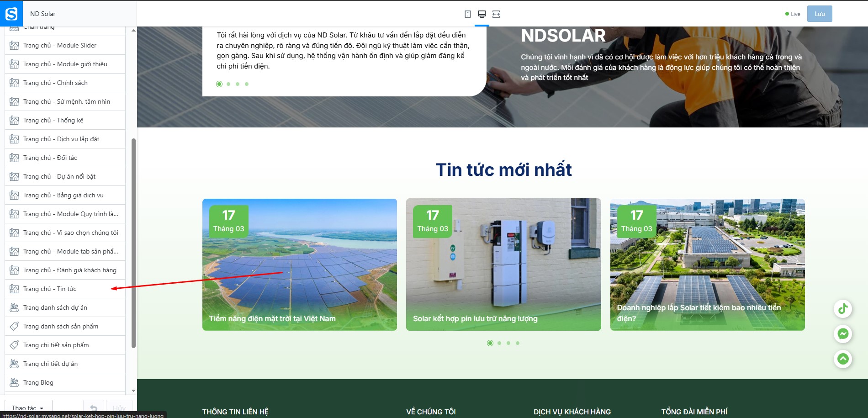Screen dimensions: 868x418
Task: Select Trang danh sách sản phẩm
Action: pos(65,326)
